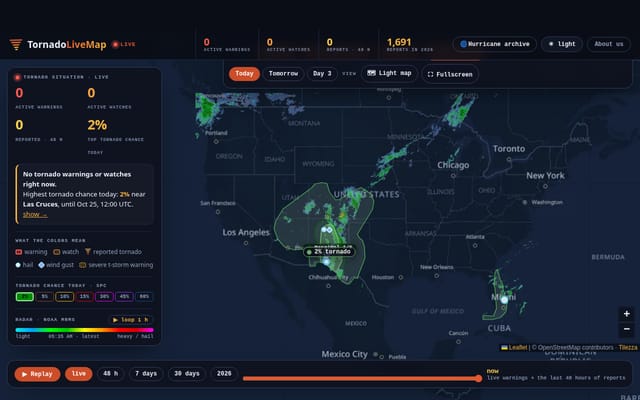The image size is (640, 400).
Task: Click the New Orleans city marker
Action: point(436,276)
